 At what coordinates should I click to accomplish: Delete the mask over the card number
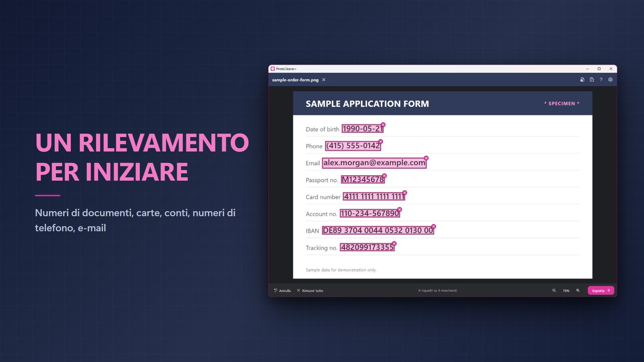(405, 193)
